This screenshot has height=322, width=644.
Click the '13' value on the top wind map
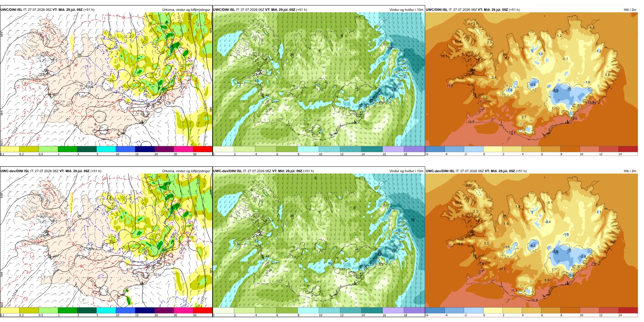257,81
